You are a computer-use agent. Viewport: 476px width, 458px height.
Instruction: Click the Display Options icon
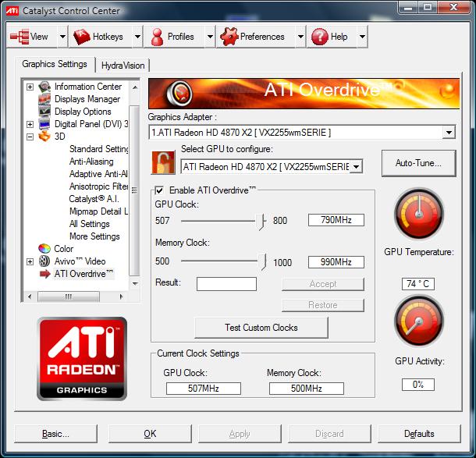click(x=44, y=112)
